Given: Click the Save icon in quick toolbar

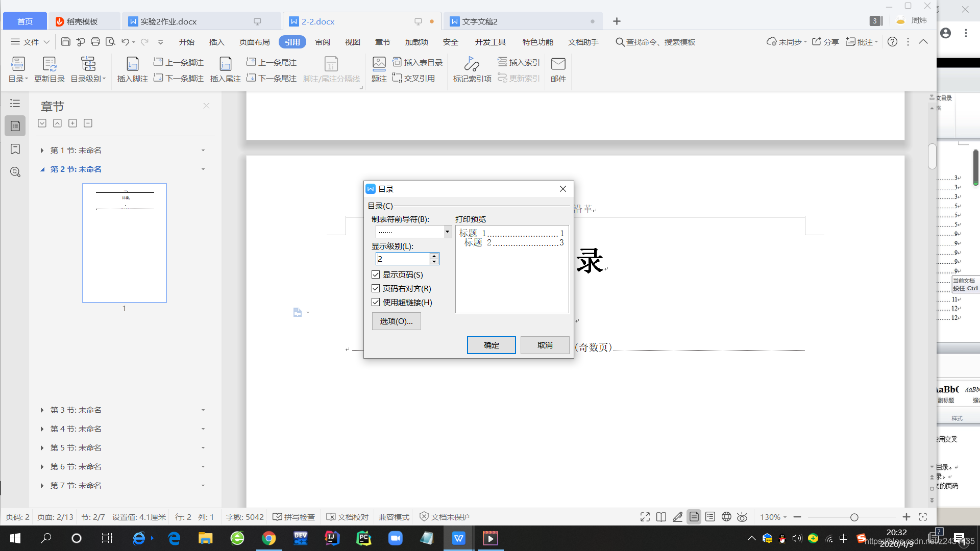Looking at the screenshot, I should coord(66,42).
